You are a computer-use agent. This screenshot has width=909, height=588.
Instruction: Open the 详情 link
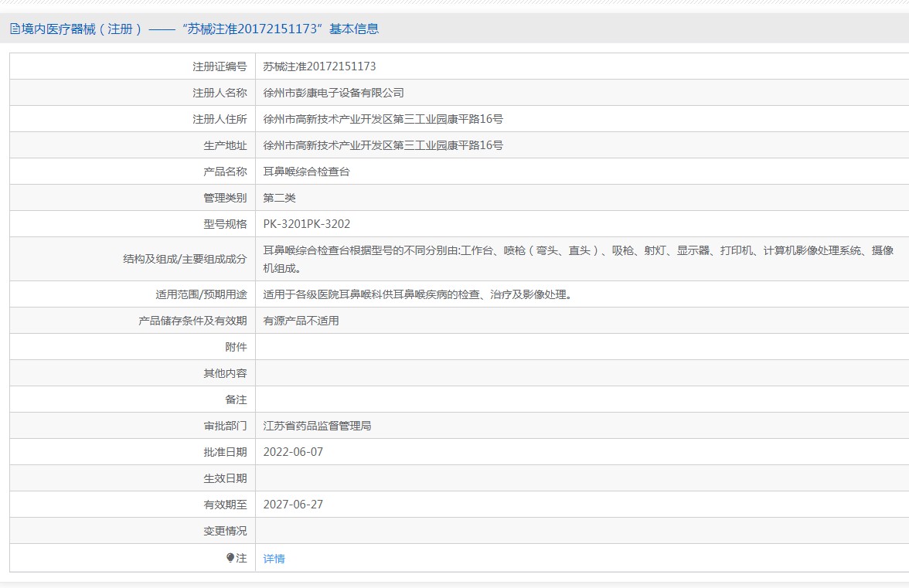274,559
